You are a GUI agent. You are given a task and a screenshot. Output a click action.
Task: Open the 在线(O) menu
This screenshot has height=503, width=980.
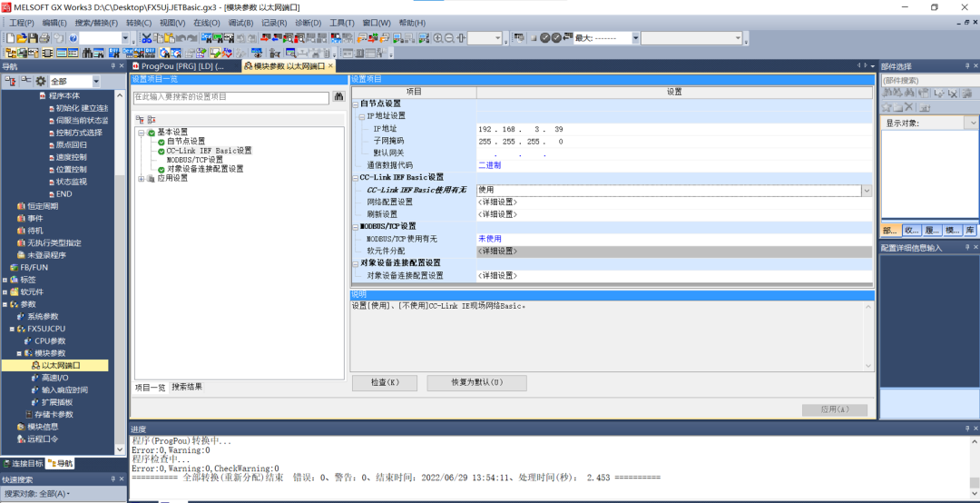206,23
